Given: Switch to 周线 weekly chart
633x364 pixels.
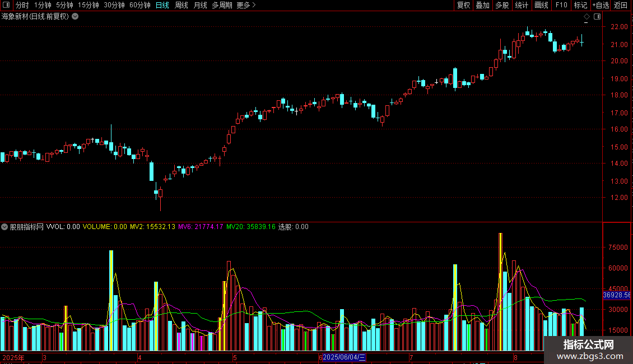Looking at the screenshot, I should coord(181,5).
